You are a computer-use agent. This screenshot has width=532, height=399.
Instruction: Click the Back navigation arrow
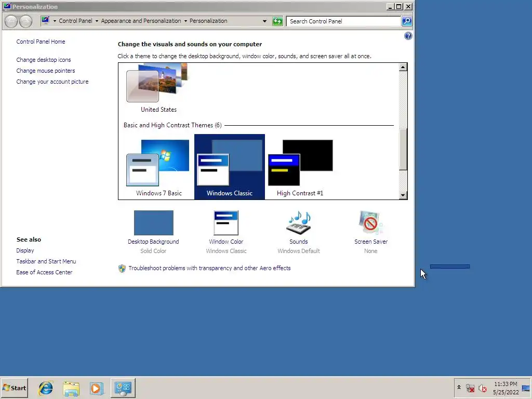11,21
